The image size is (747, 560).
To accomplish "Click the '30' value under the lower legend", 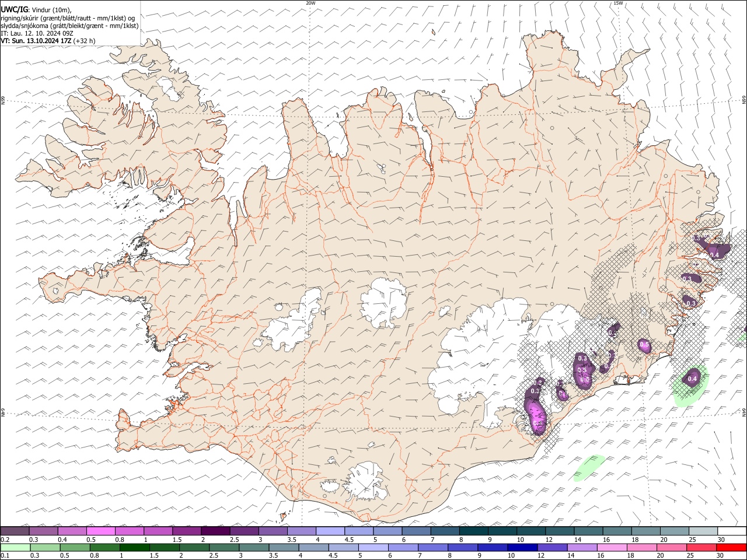I will pyautogui.click(x=720, y=556).
